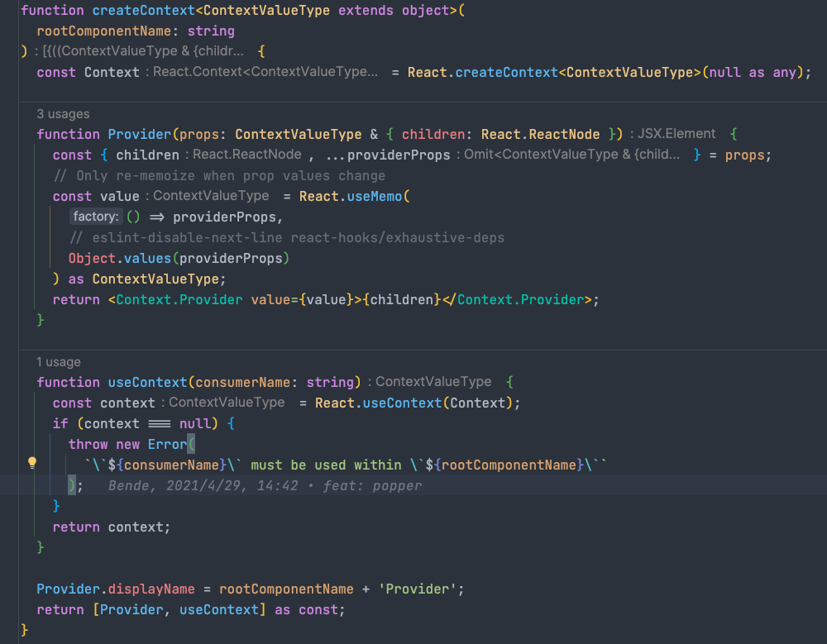Click 'null as any' argument
Screen dimensions: 827x644
[x=752, y=72]
